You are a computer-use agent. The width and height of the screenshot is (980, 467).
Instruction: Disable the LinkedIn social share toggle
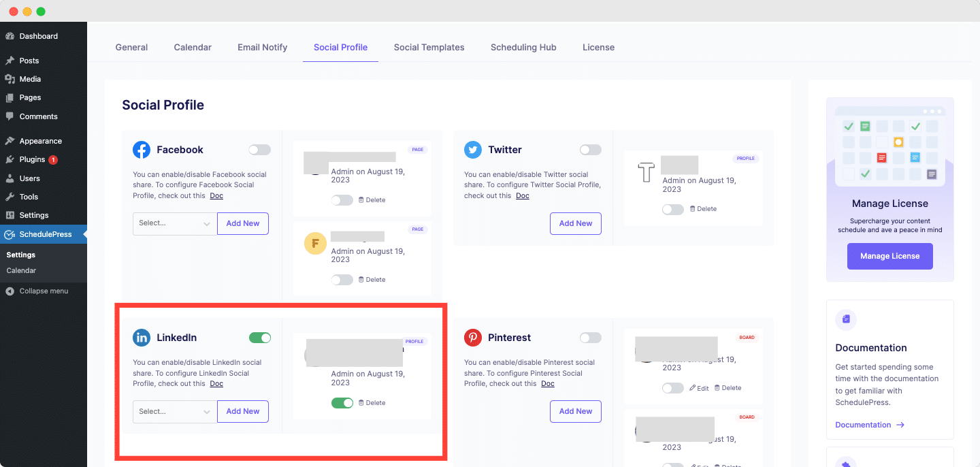[x=260, y=338]
